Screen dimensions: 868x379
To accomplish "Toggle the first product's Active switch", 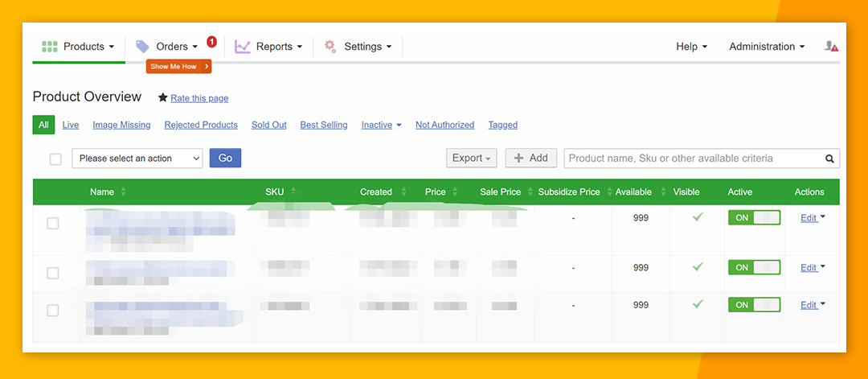I will point(754,218).
